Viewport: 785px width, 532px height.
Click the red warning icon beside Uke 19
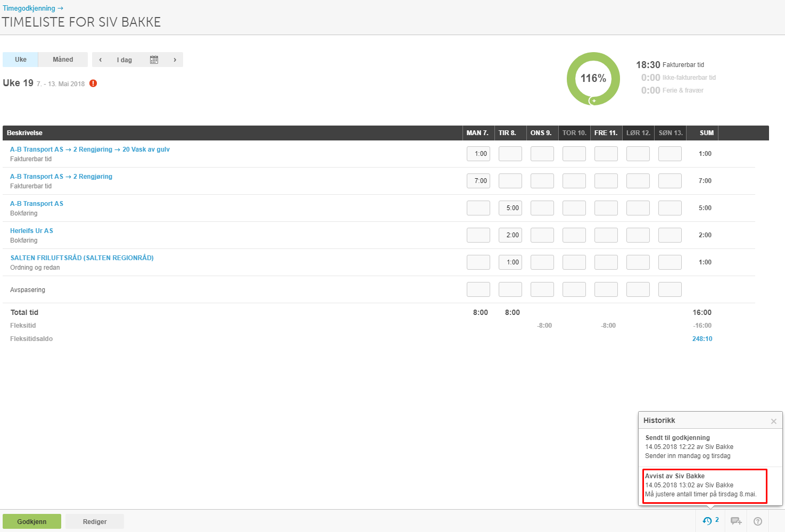click(93, 84)
